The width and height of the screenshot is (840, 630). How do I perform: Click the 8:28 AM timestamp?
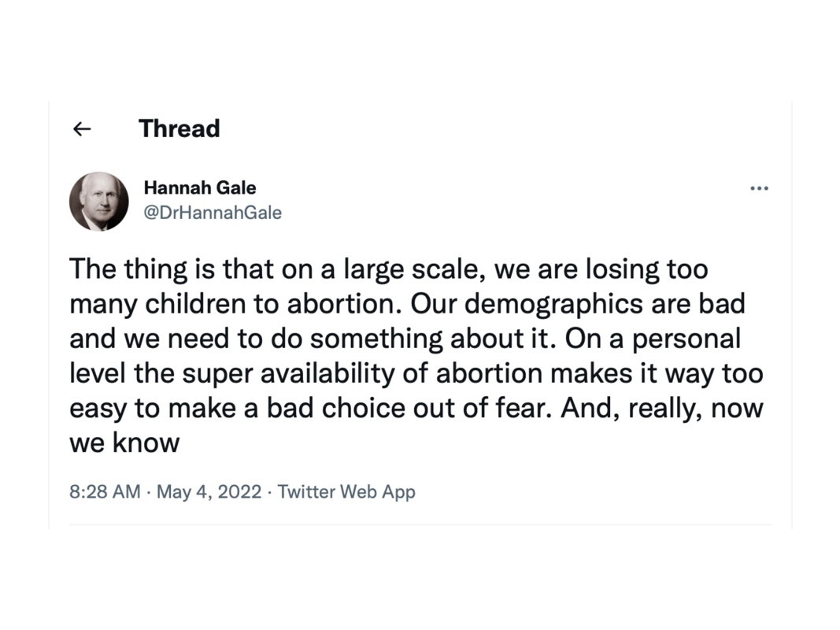pyautogui.click(x=105, y=492)
